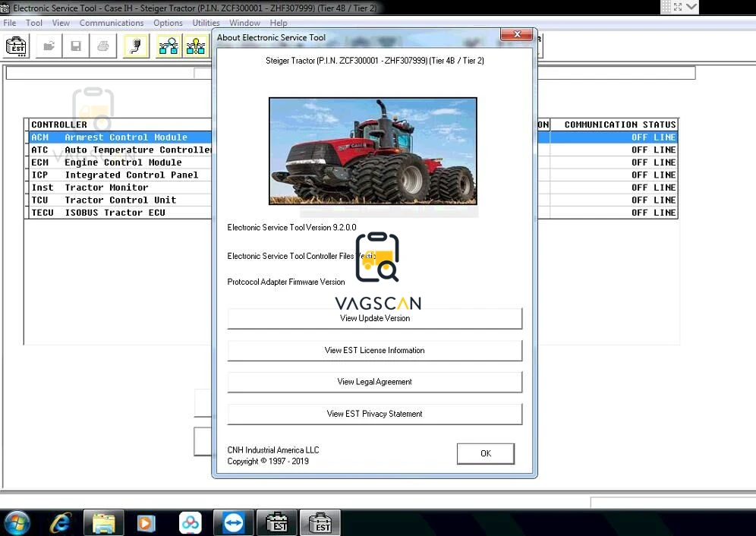The image size is (756, 536).
Task: Click View Update Version button
Action: (x=375, y=318)
